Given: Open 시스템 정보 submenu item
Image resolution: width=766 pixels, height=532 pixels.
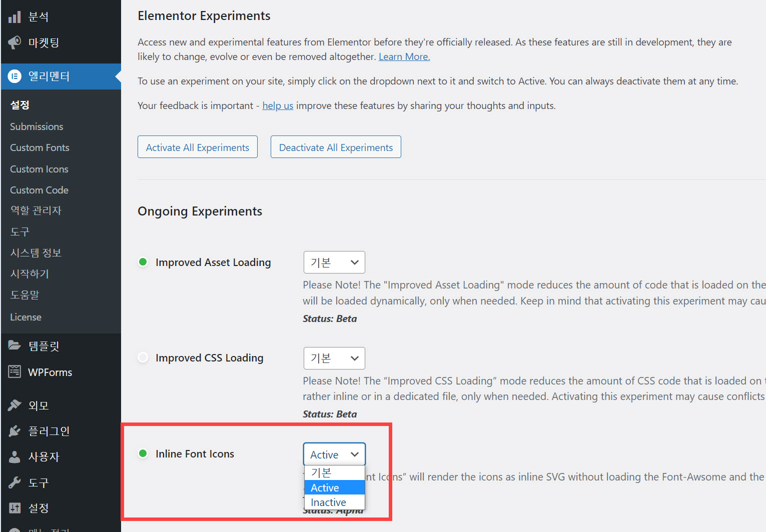Looking at the screenshot, I should (36, 253).
